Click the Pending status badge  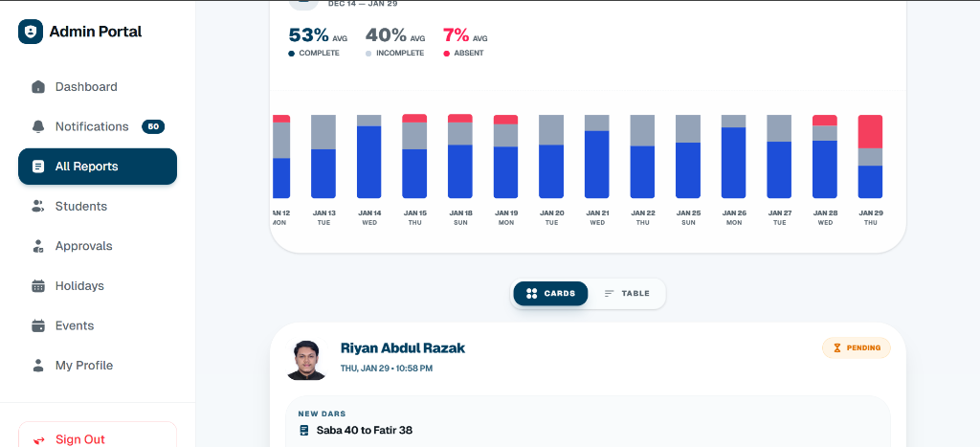pyautogui.click(x=857, y=347)
